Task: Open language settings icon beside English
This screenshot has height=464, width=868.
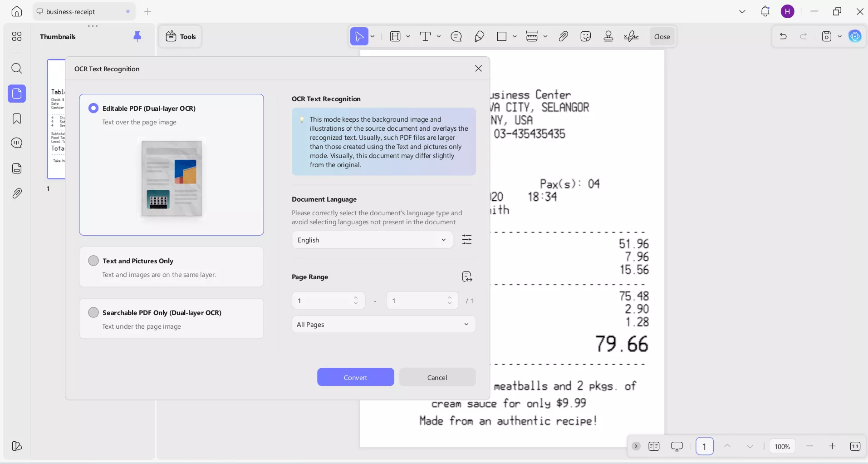Action: [467, 239]
